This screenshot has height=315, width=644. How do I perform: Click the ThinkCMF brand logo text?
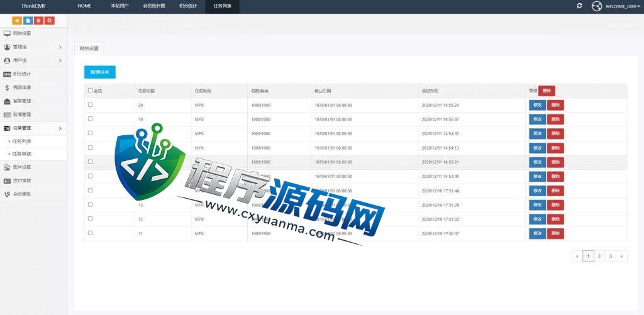(x=33, y=6)
